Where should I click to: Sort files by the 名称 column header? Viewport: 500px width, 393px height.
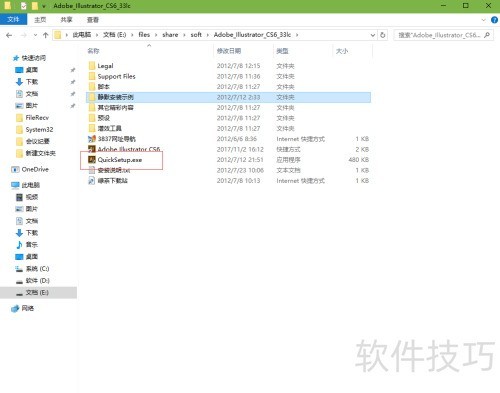[93, 51]
